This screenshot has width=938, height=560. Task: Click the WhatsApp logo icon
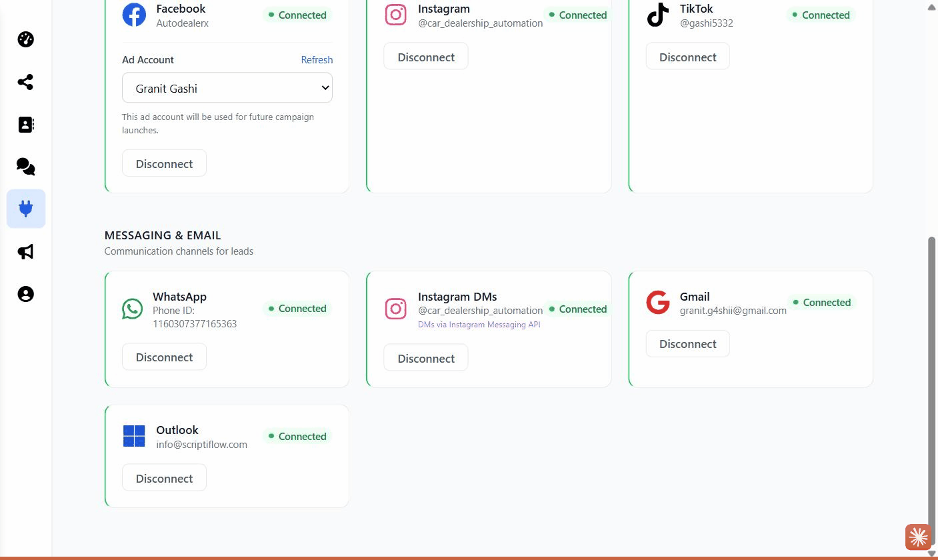(x=133, y=309)
